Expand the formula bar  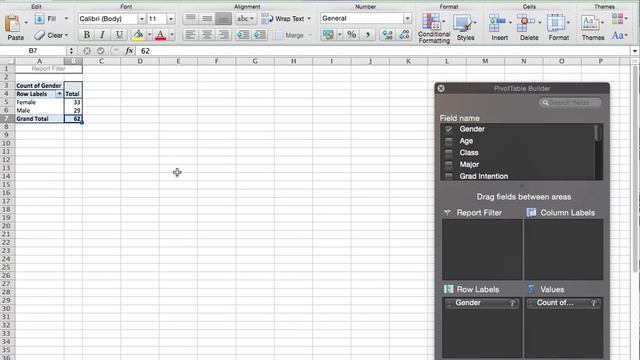point(635,51)
